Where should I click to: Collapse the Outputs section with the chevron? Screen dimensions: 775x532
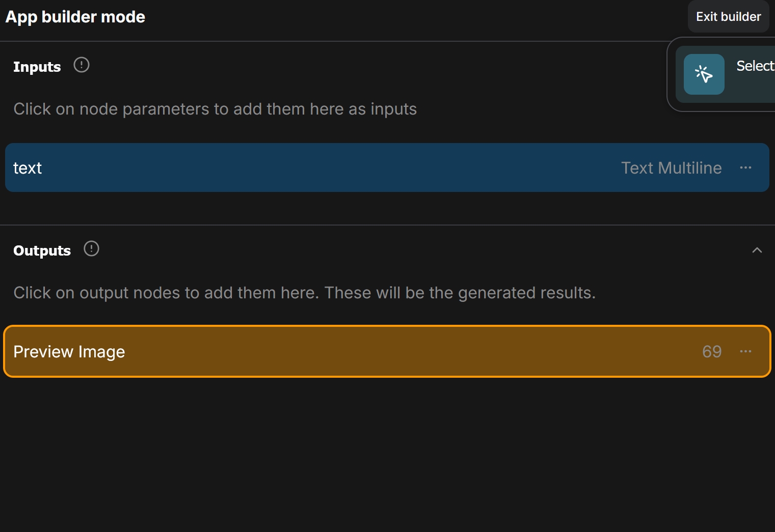click(x=757, y=250)
